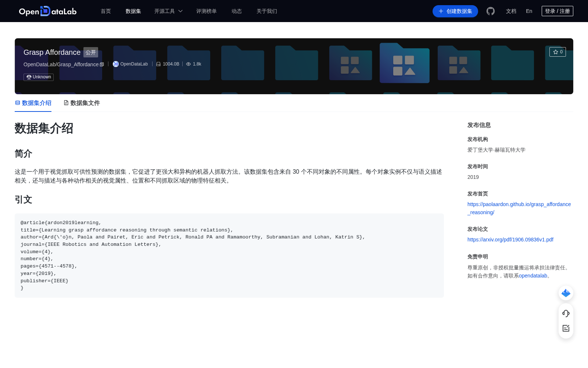Click the database icon on 数据集介绍 tab
The image size is (588, 368).
pyautogui.click(x=17, y=103)
